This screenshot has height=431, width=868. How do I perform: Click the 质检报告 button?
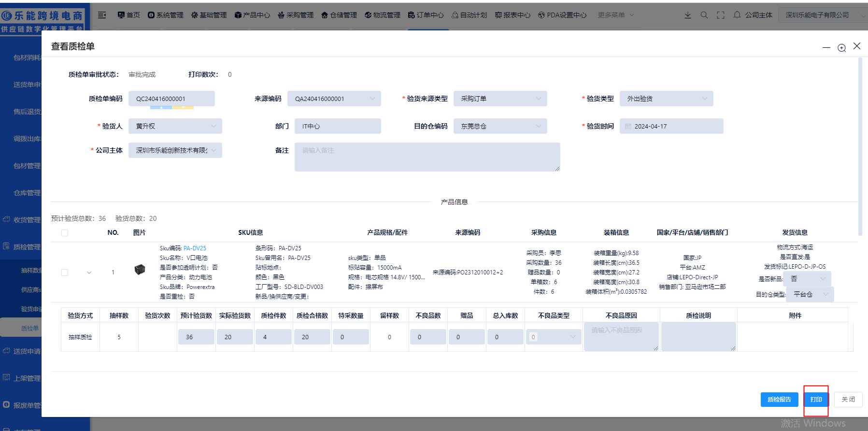(x=779, y=400)
